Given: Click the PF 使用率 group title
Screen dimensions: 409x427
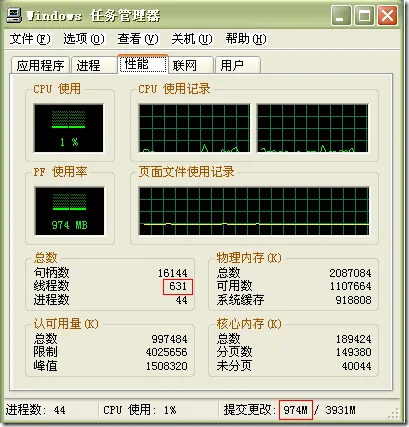Looking at the screenshot, I should point(60,172).
